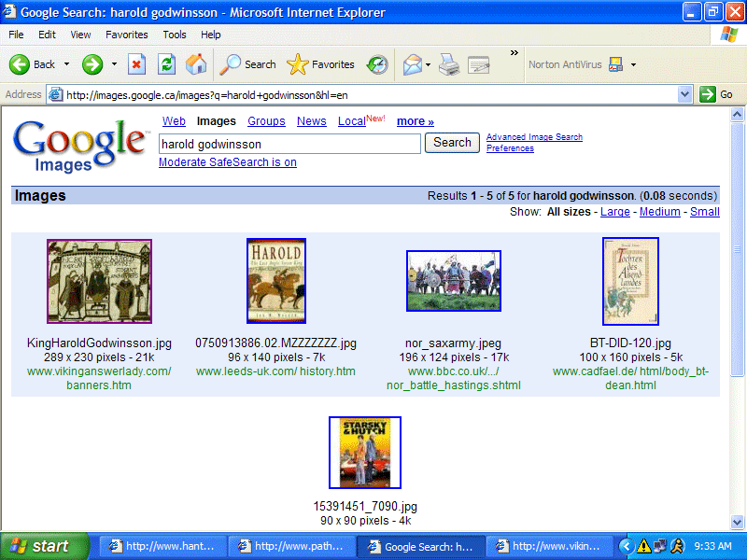
Task: Open BT-DID-120.jpg thumbnail
Action: click(630, 282)
